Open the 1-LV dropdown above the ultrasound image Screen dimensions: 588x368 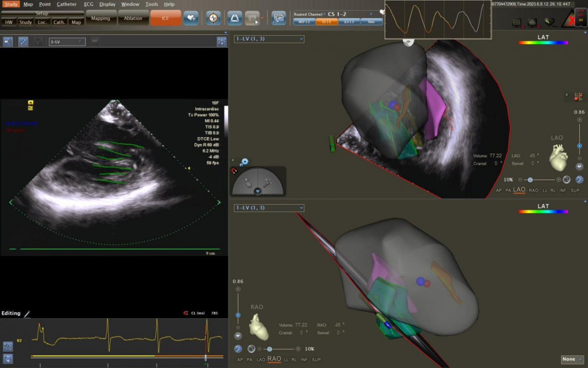click(x=67, y=42)
